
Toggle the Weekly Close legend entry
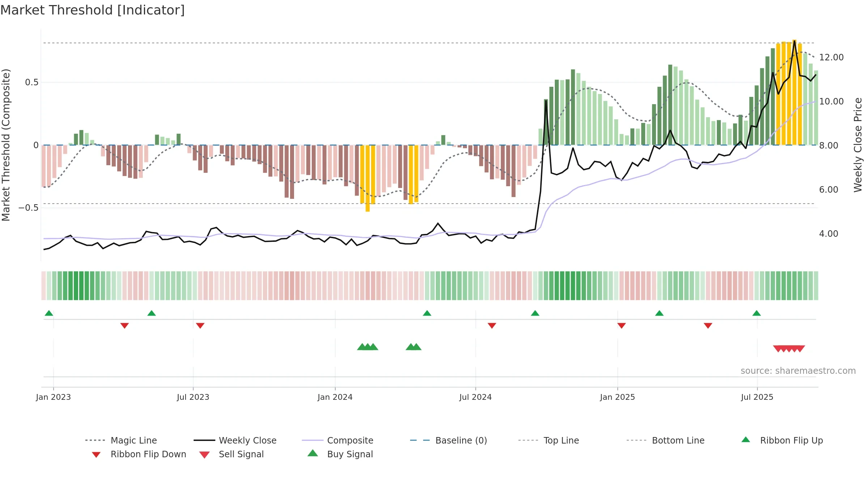tap(235, 440)
